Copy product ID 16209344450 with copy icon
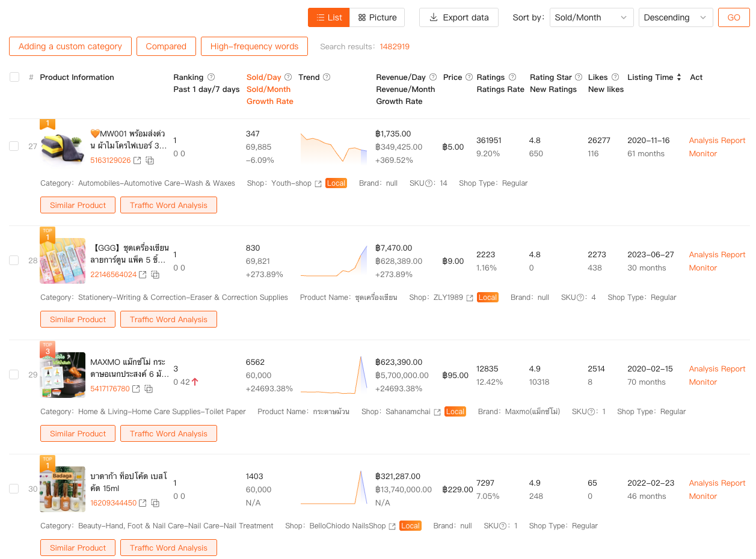The width and height of the screenshot is (756, 559). [155, 503]
